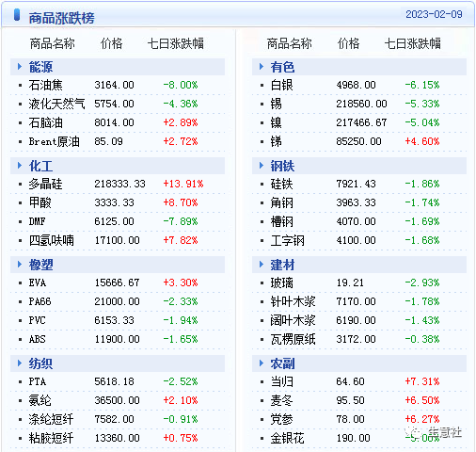This screenshot has height=452, width=476.
Task: Click the +4.60% change for 锑
Action: pos(422,141)
